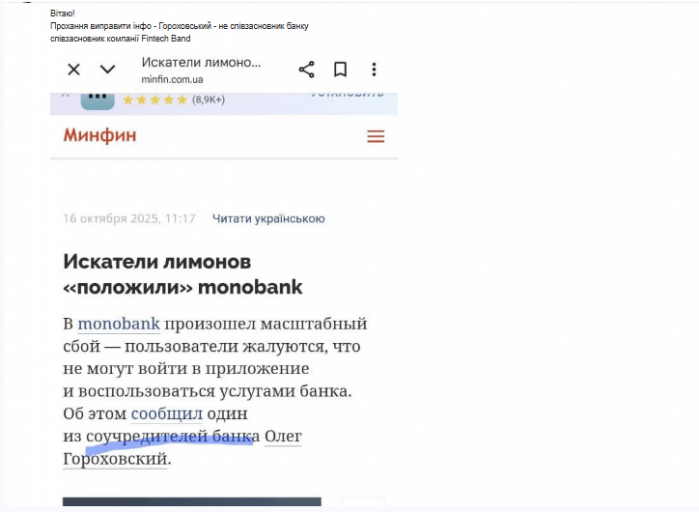699x512 pixels.
Task: Click the app banner icon
Action: pyautogui.click(x=98, y=100)
